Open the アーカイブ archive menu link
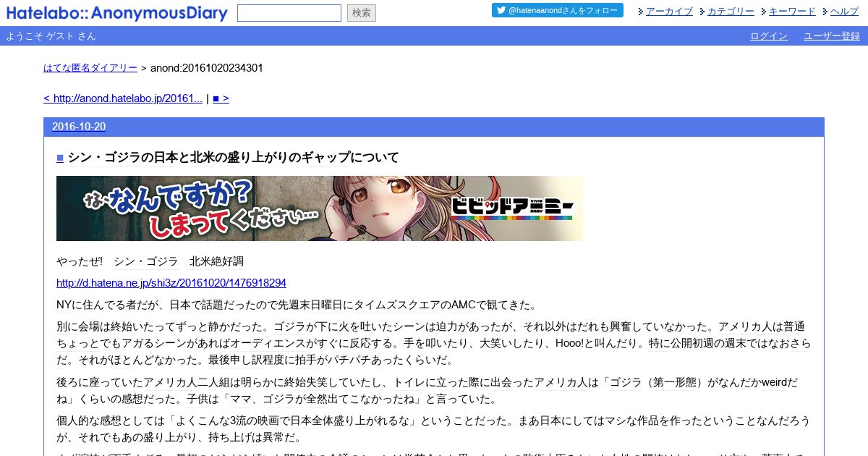868x456 pixels. [x=669, y=12]
